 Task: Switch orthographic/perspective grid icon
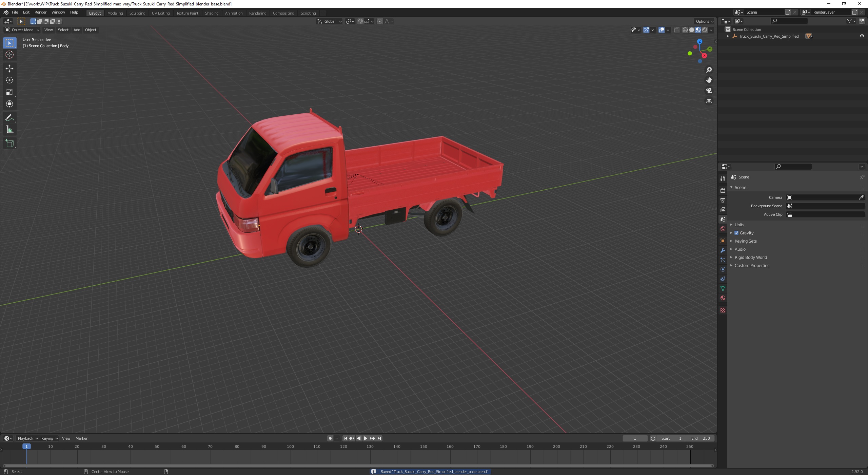(709, 101)
